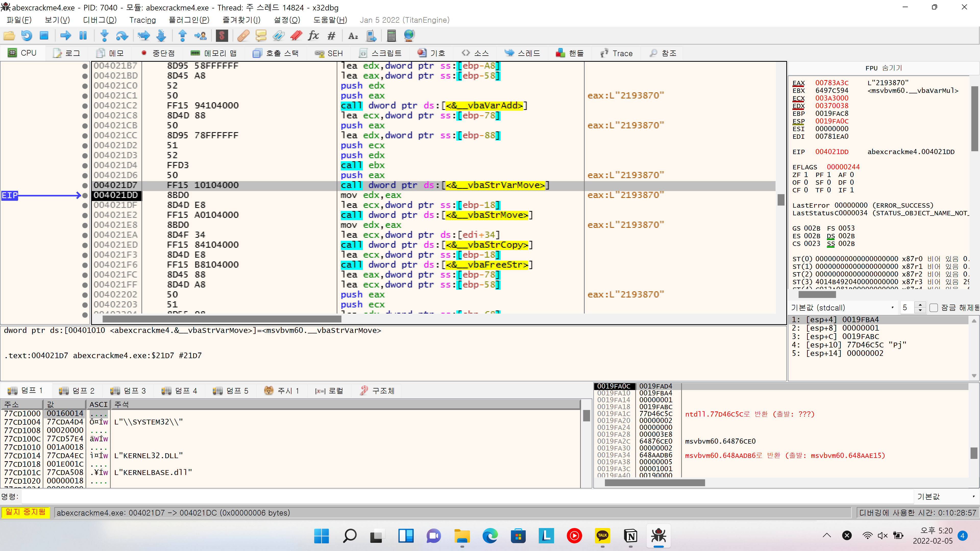Click the string search Az icon

point(353,36)
